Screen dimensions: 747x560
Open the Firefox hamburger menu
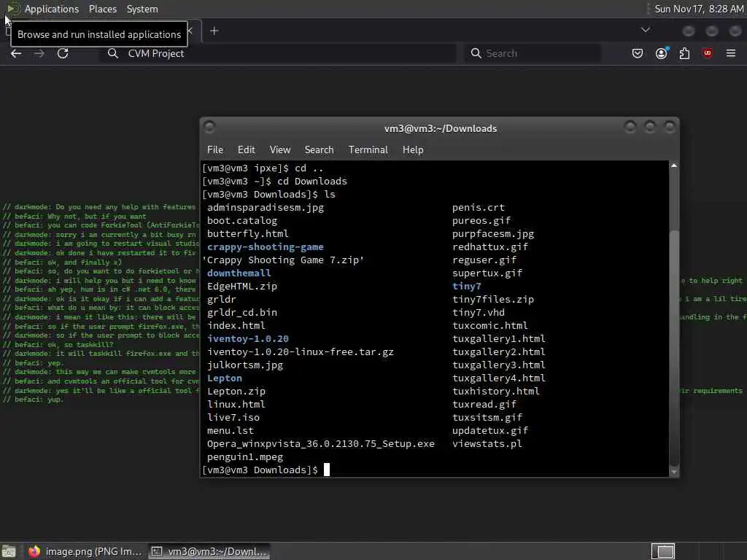click(x=731, y=53)
